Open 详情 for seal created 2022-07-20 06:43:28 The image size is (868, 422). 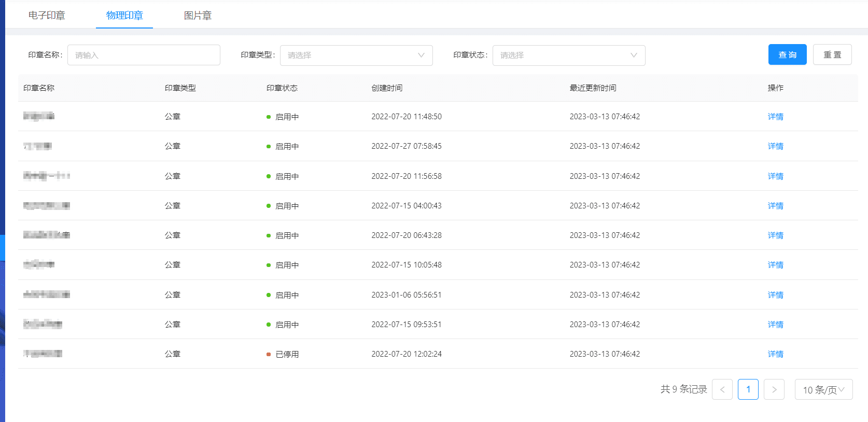tap(776, 235)
